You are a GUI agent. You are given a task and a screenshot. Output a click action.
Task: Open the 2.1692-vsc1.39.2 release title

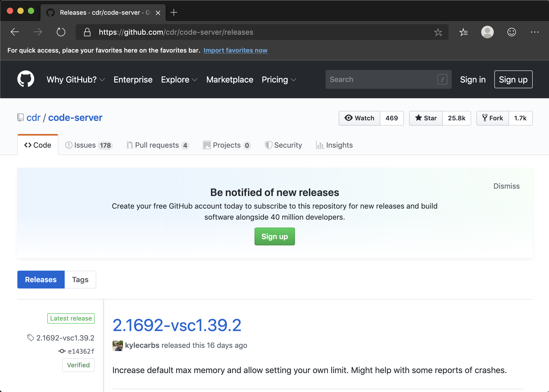click(177, 325)
